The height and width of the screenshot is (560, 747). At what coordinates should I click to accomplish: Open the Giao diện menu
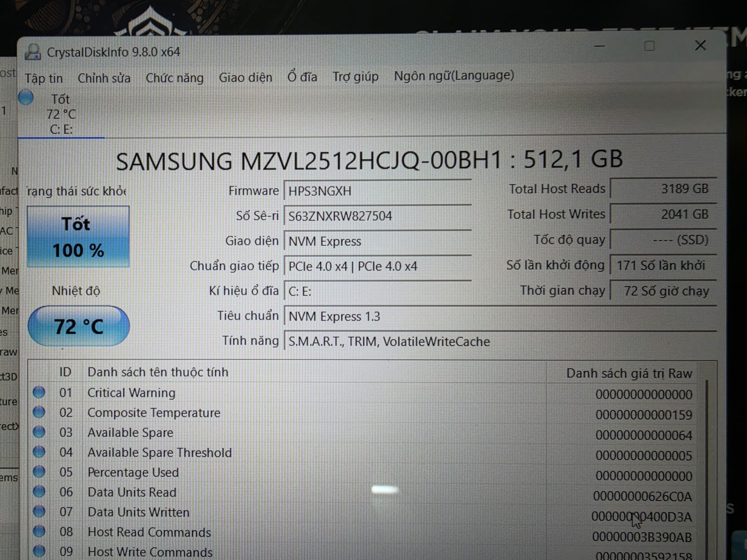(x=245, y=78)
